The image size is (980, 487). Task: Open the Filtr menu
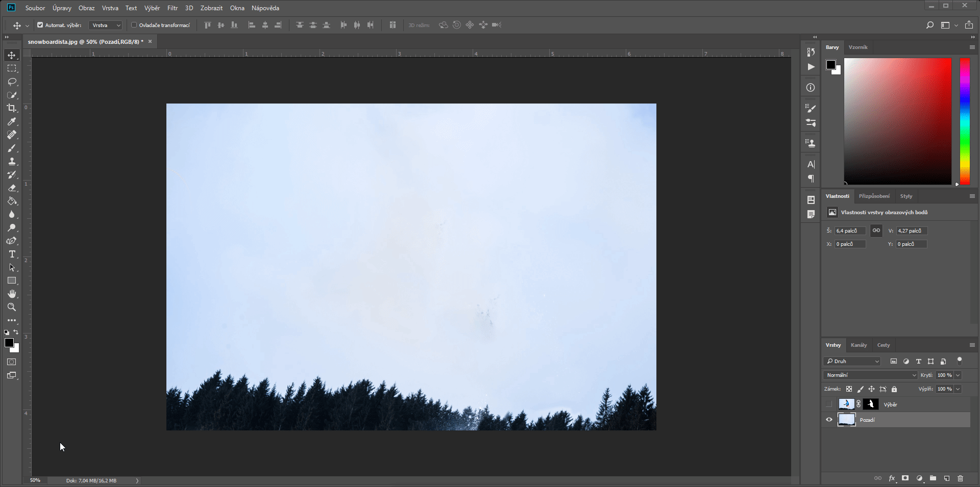pyautogui.click(x=172, y=8)
